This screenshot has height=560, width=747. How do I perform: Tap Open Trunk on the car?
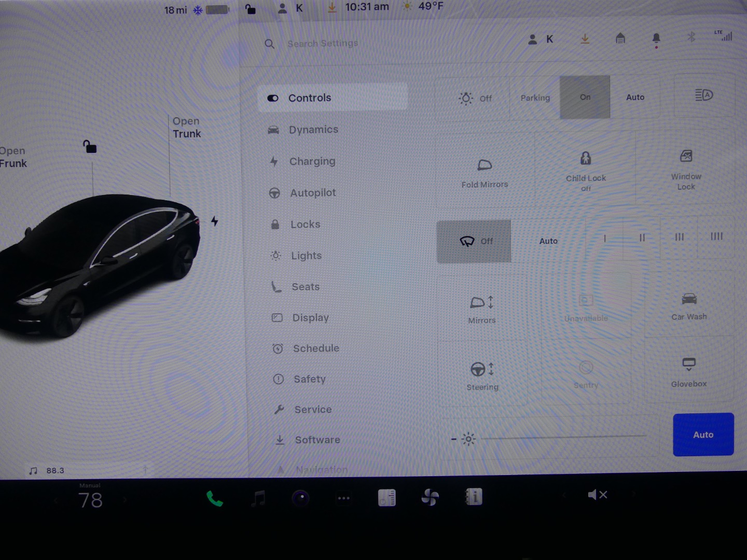click(x=186, y=128)
